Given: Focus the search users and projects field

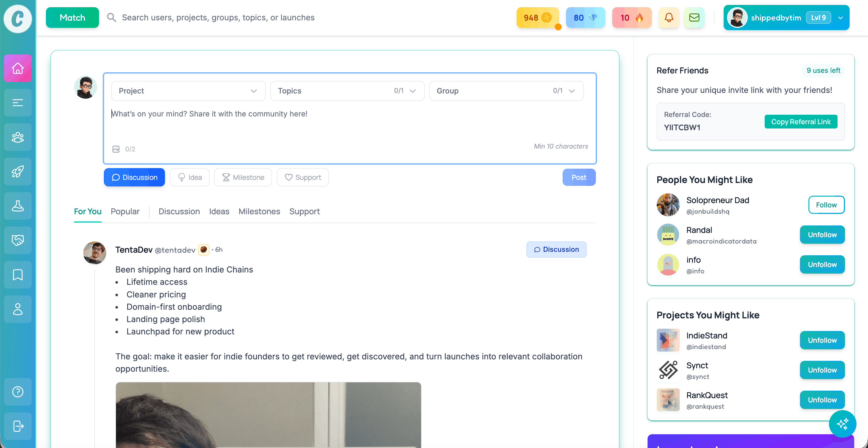Looking at the screenshot, I should [x=218, y=17].
